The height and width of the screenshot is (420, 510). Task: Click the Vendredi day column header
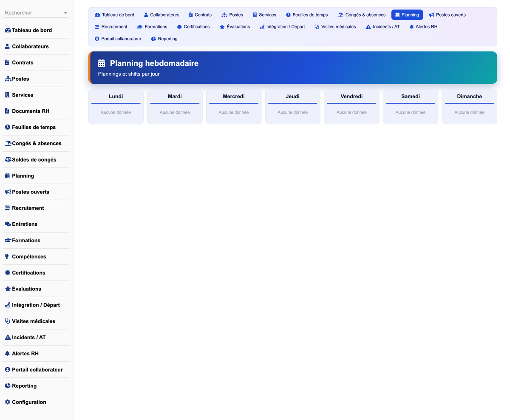(351, 96)
